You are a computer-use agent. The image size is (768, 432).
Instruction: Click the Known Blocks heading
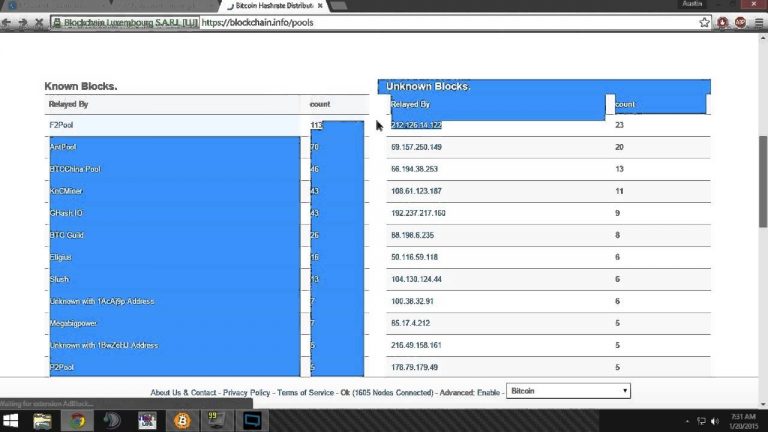click(81, 86)
